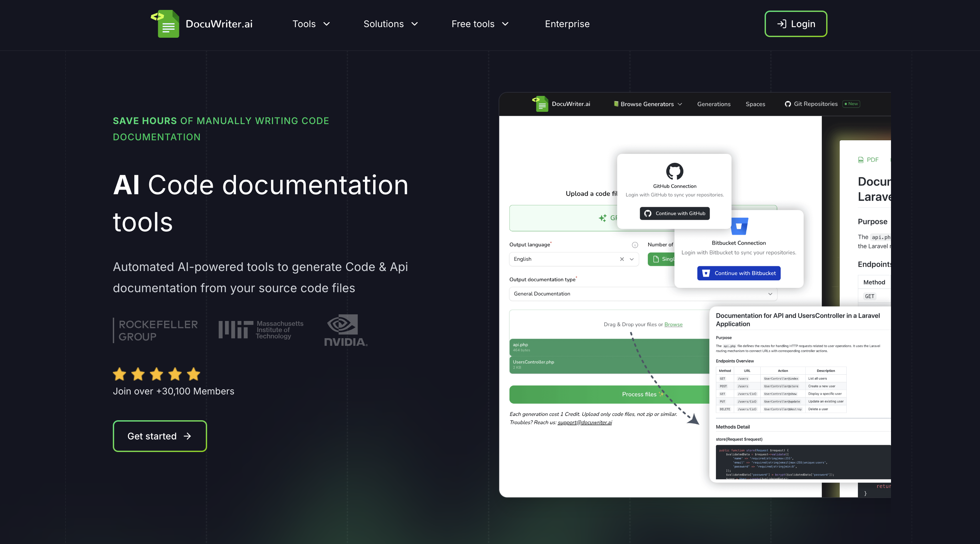Click the login arrow icon
This screenshot has width=980, height=544.
click(781, 24)
